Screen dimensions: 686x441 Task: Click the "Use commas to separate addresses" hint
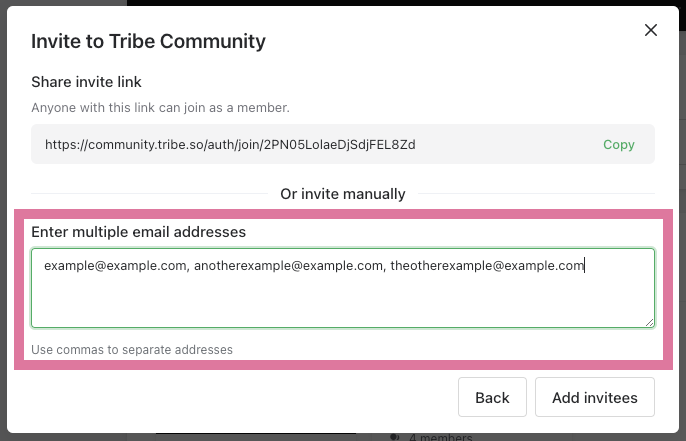click(x=132, y=350)
